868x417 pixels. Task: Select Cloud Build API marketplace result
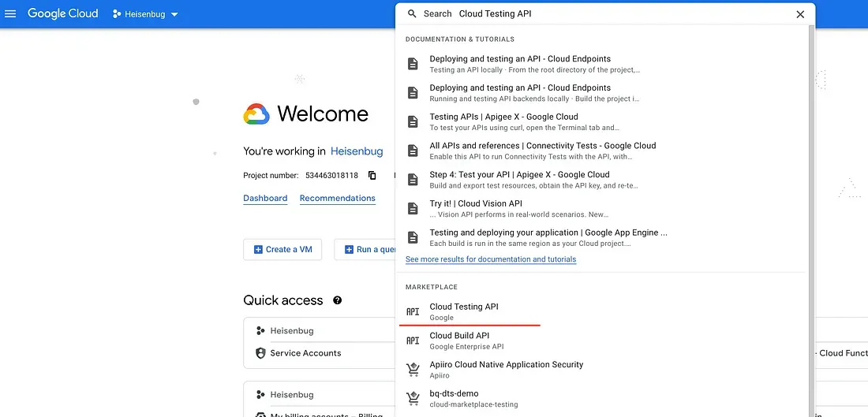pyautogui.click(x=600, y=341)
